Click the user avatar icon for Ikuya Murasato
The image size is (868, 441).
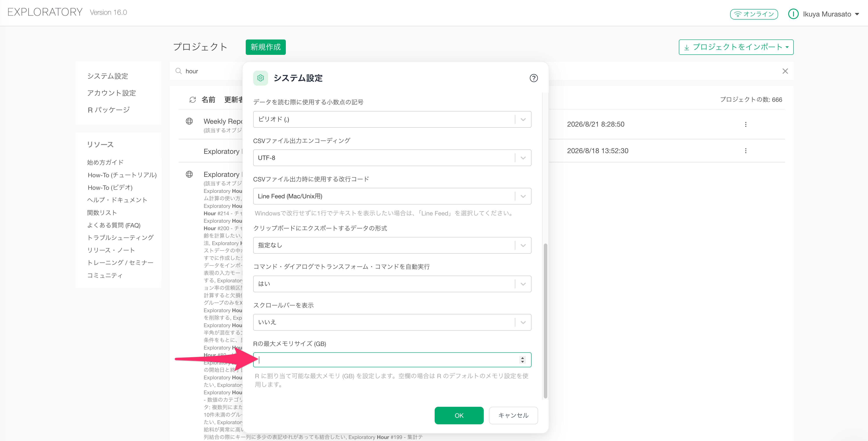793,14
